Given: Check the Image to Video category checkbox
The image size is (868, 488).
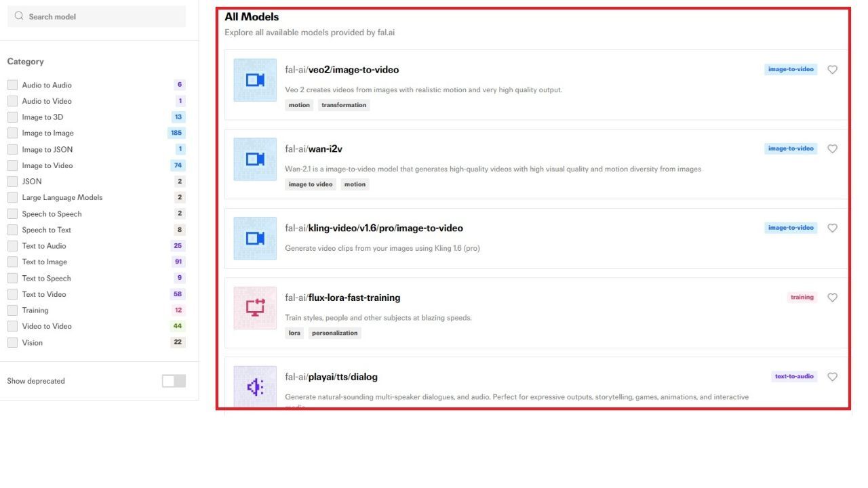Looking at the screenshot, I should [x=12, y=165].
